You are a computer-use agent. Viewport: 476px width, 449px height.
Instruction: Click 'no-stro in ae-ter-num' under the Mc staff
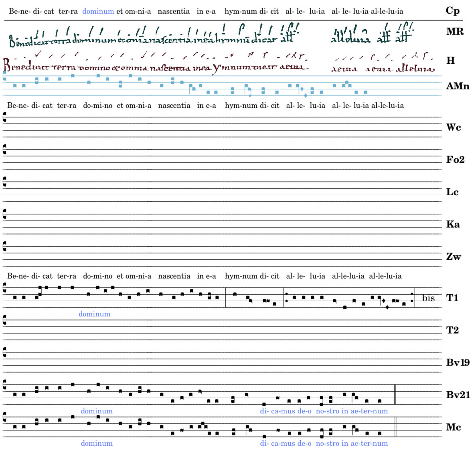point(352,443)
